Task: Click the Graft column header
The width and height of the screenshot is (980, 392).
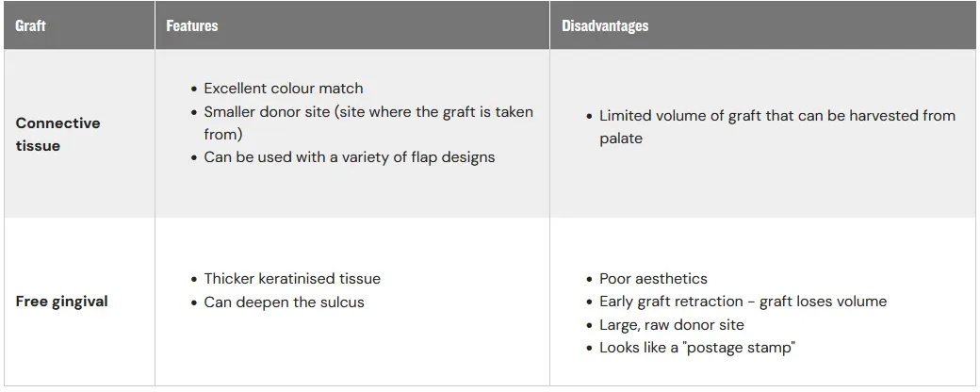Action: 30,26
